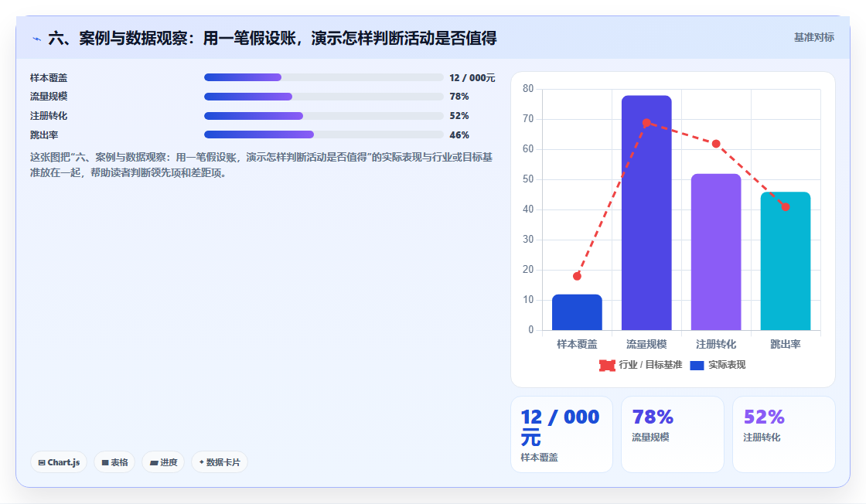Select the 数据卡片 tag chip
This screenshot has height=504, width=866.
pos(220,462)
